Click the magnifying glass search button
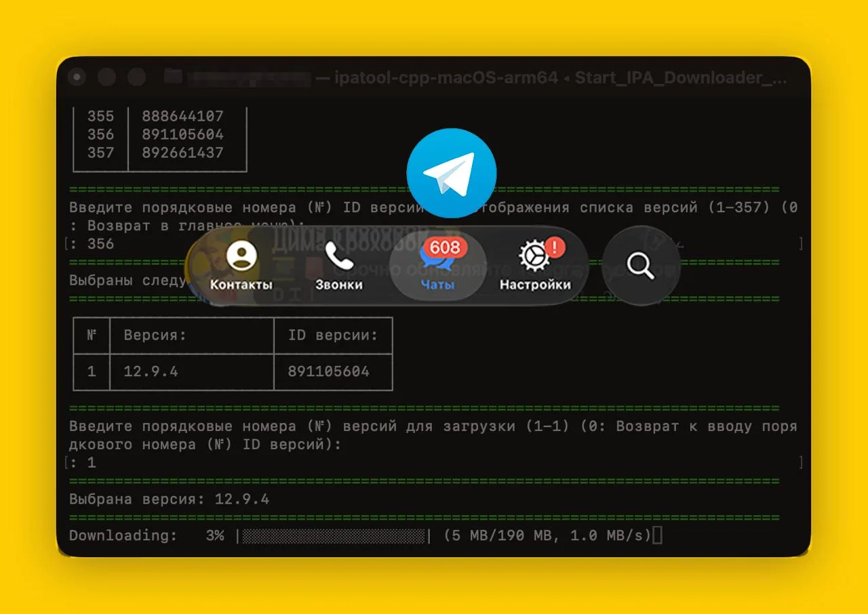This screenshot has width=868, height=614. (x=641, y=266)
